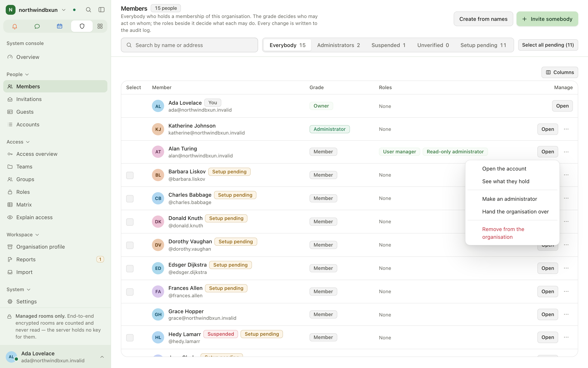Image resolution: width=588 pixels, height=368 pixels.
Task: Select the shield admin tab icon
Action: [x=82, y=26]
